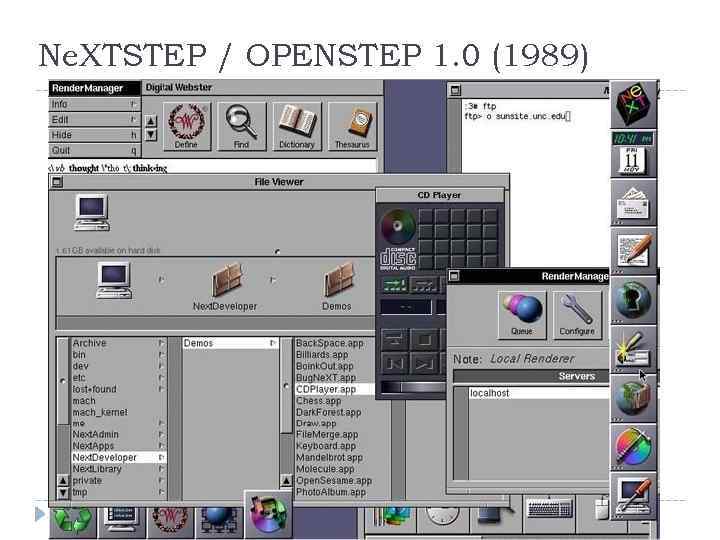Select localhost in the Servers list
This screenshot has width=720, height=540.
click(x=540, y=393)
